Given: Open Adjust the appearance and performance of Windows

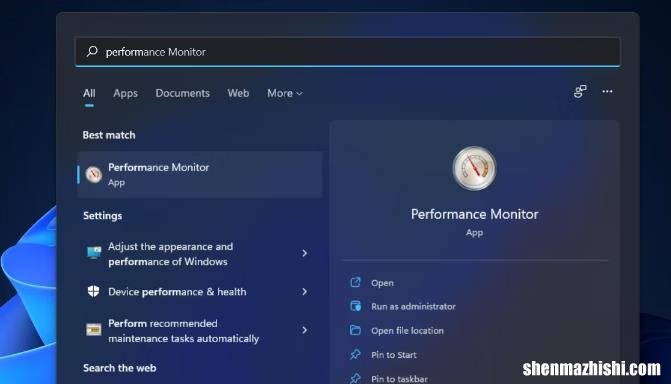Looking at the screenshot, I should tap(200, 254).
